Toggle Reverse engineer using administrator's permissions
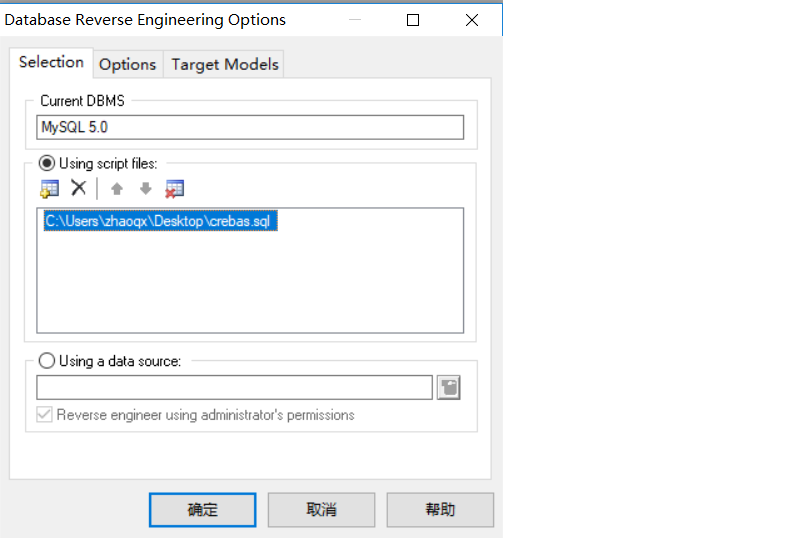808x538 pixels. pyautogui.click(x=44, y=414)
